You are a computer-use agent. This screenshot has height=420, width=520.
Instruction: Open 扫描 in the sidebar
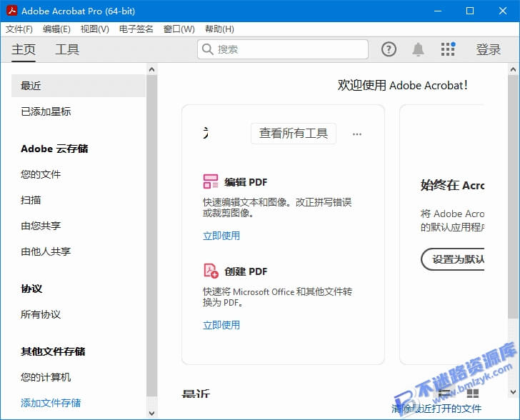[31, 200]
